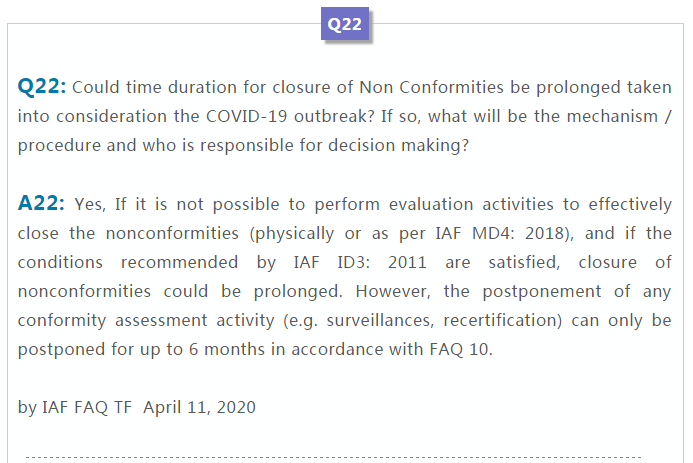Click the phrase 'mechanism /' in the question
The height and width of the screenshot is (463, 693).
click(x=619, y=116)
